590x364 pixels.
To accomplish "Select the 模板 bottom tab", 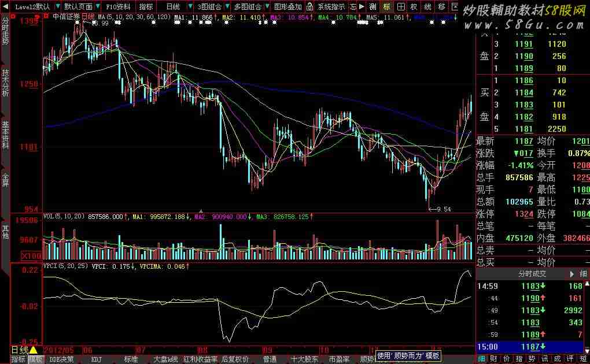I will (36, 359).
